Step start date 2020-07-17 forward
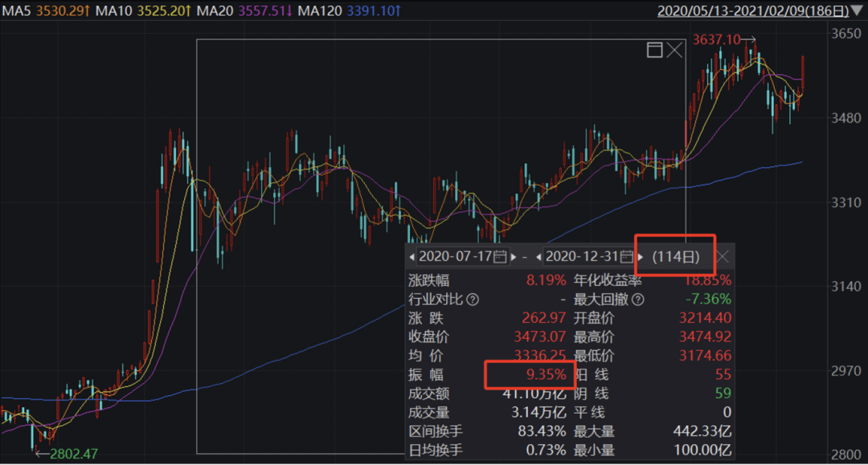The height and width of the screenshot is (465, 868). tap(513, 257)
